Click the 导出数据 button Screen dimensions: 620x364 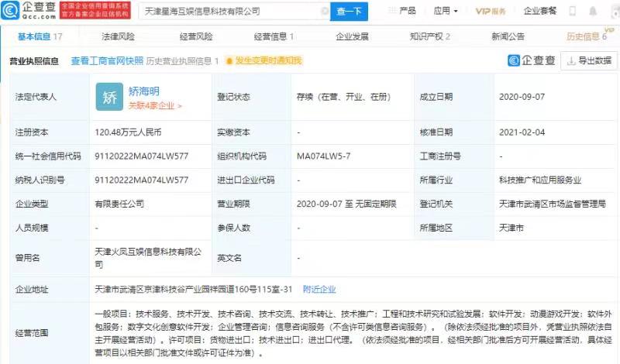[589, 61]
